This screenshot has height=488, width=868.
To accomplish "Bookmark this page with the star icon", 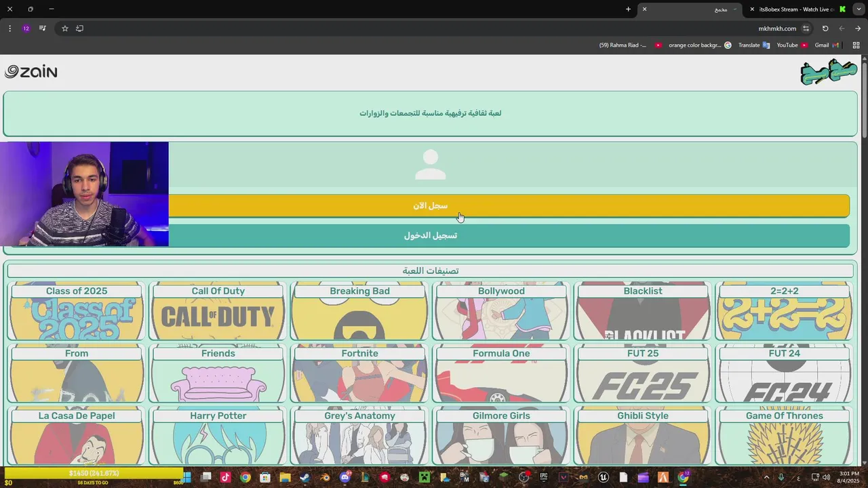I will [65, 28].
